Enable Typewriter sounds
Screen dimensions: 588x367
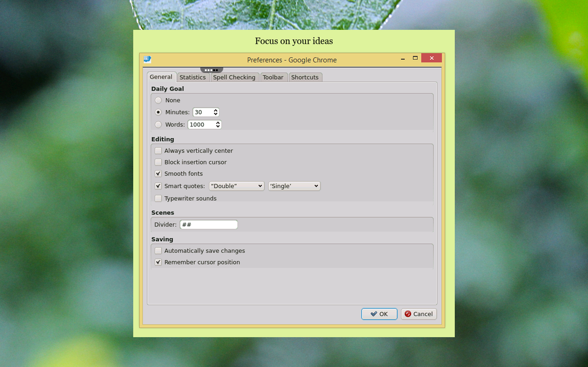[x=158, y=199]
